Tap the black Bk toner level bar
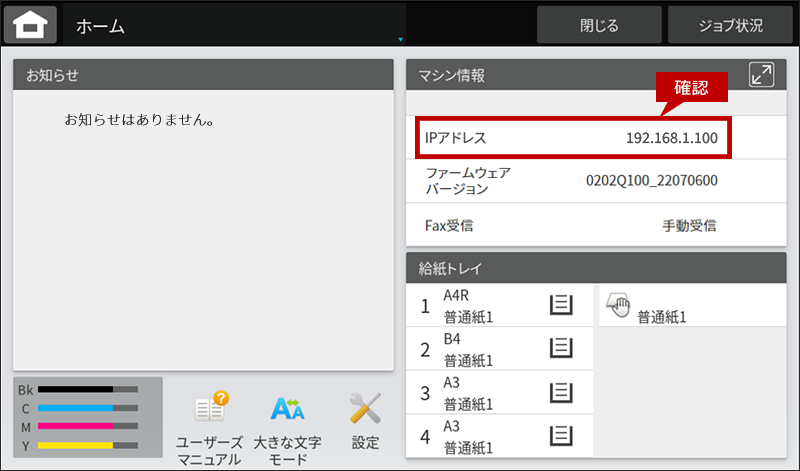The height and width of the screenshot is (471, 800). (x=87, y=389)
